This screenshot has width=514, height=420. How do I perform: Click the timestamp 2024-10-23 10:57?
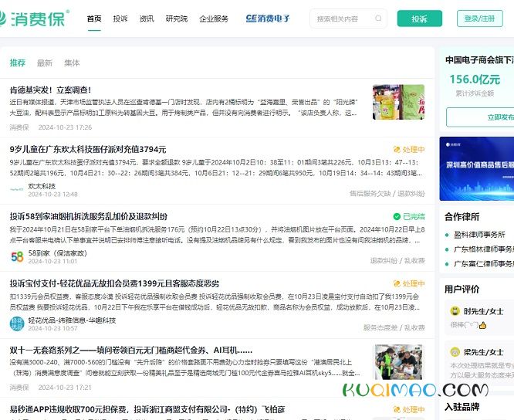52,328
